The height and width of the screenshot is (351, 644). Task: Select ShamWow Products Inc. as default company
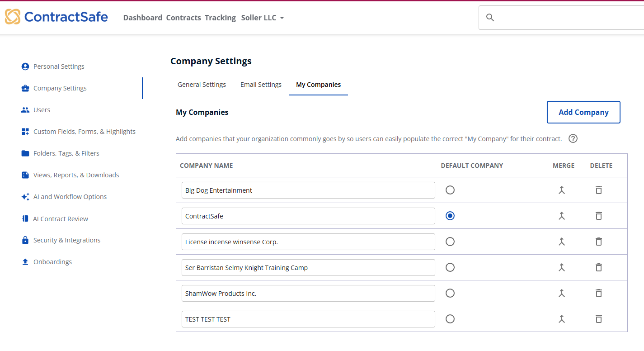pos(450,294)
